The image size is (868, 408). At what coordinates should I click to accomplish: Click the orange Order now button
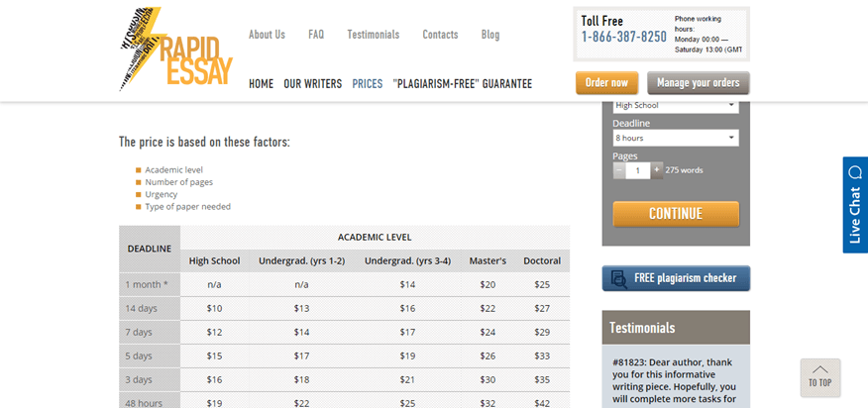point(606,83)
